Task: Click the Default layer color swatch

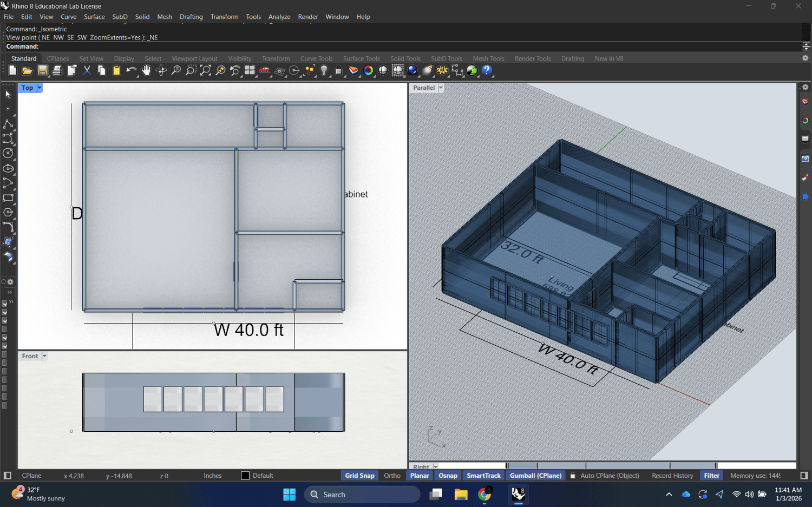Action: 245,476
